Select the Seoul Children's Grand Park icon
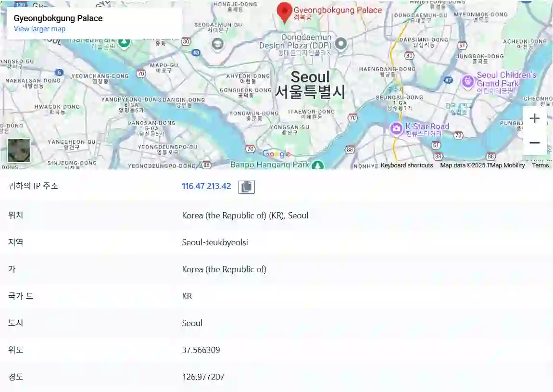The height and width of the screenshot is (392, 553). click(468, 81)
